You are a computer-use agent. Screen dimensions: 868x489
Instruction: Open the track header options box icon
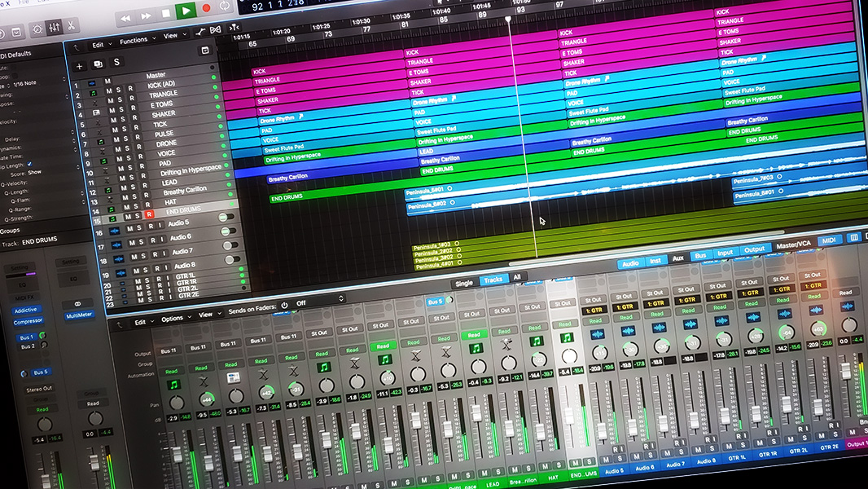pos(205,51)
